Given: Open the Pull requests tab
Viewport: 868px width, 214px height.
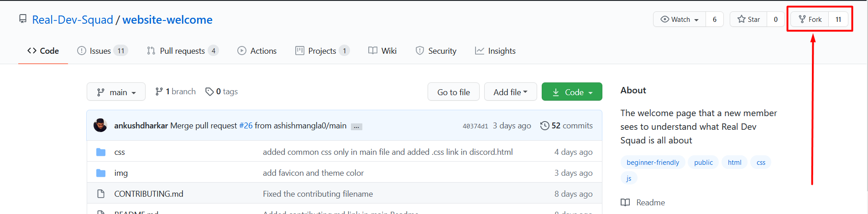Looking at the screenshot, I should pos(183,51).
